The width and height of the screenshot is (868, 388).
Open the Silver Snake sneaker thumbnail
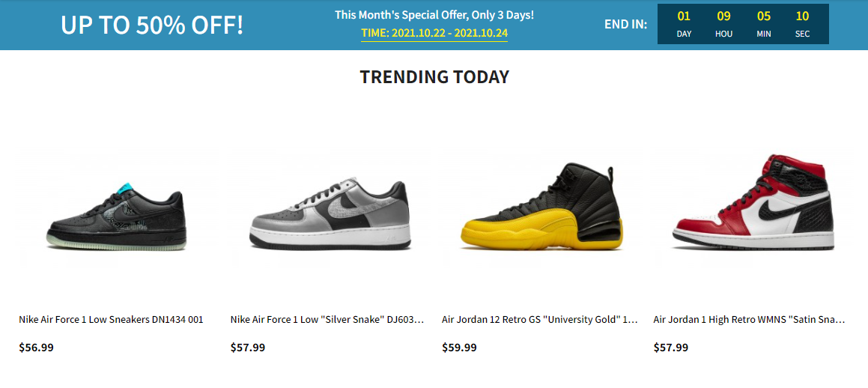(x=329, y=213)
